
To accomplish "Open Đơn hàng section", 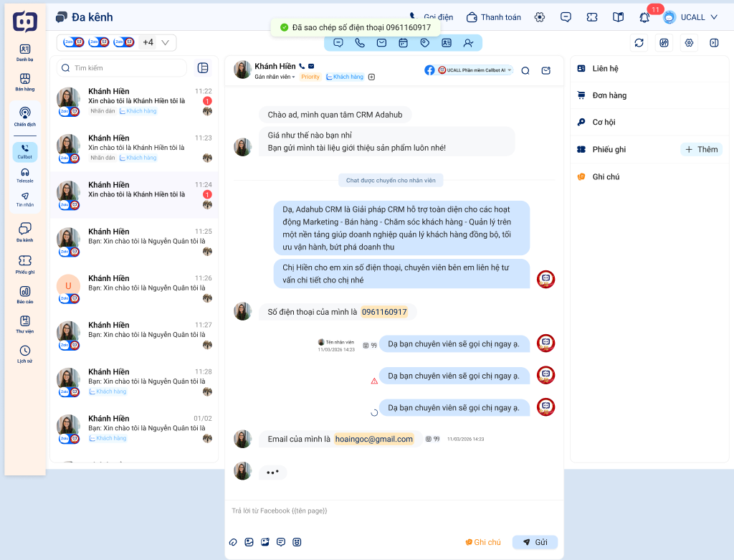I will [x=649, y=95].
